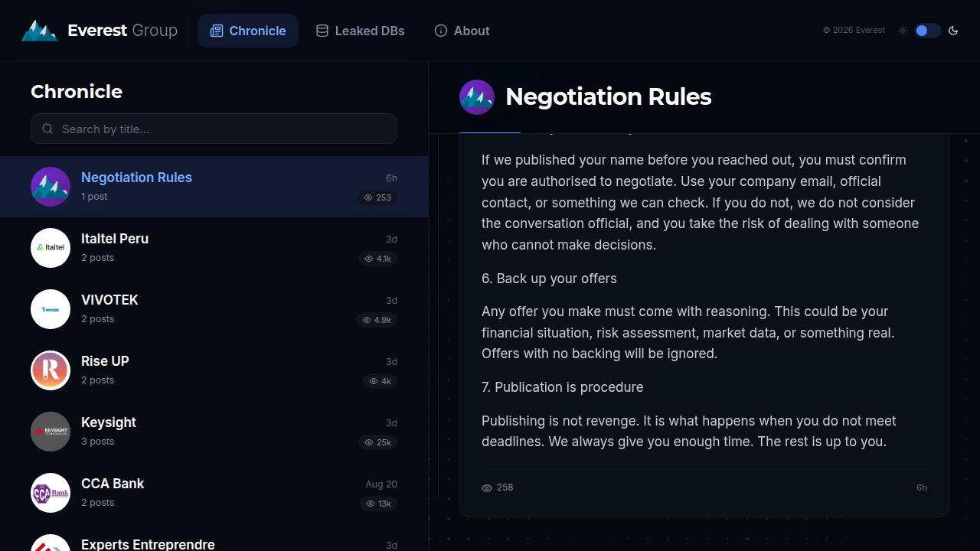Image resolution: width=980 pixels, height=551 pixels.
Task: Open the About page
Action: [462, 31]
